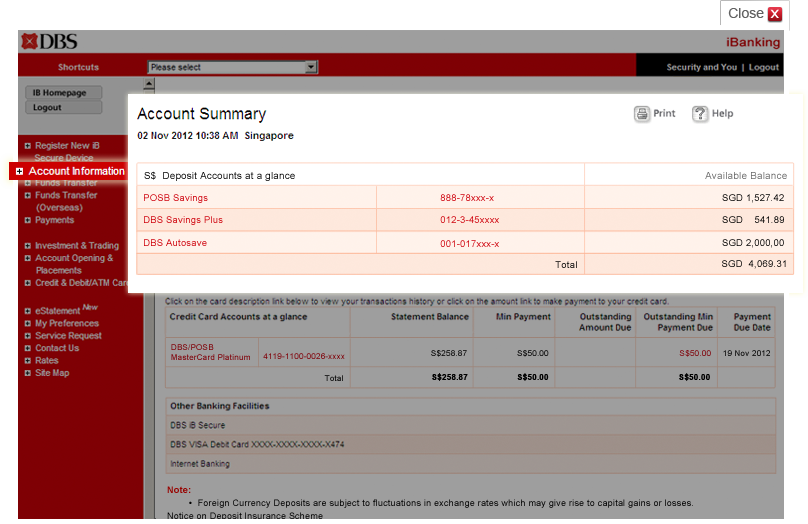Open Contact Us menu item
This screenshot has width=808, height=524.
57,348
